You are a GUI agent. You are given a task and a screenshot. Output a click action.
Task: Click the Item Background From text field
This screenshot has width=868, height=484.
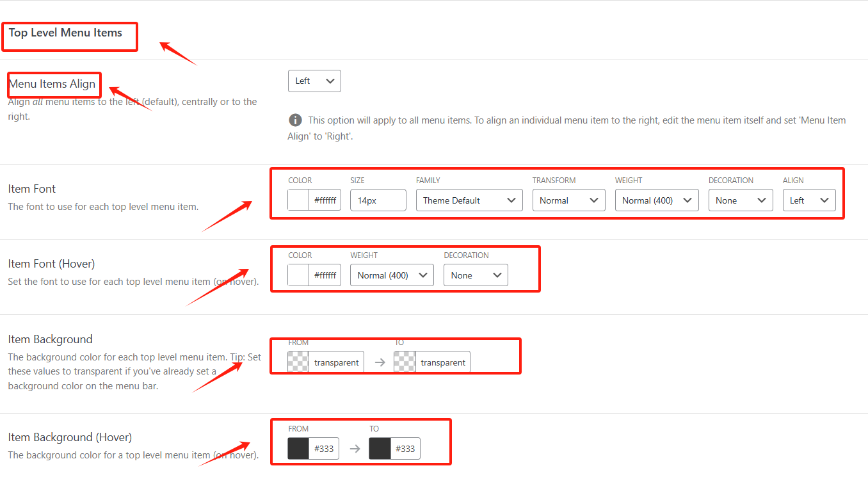pyautogui.click(x=336, y=362)
